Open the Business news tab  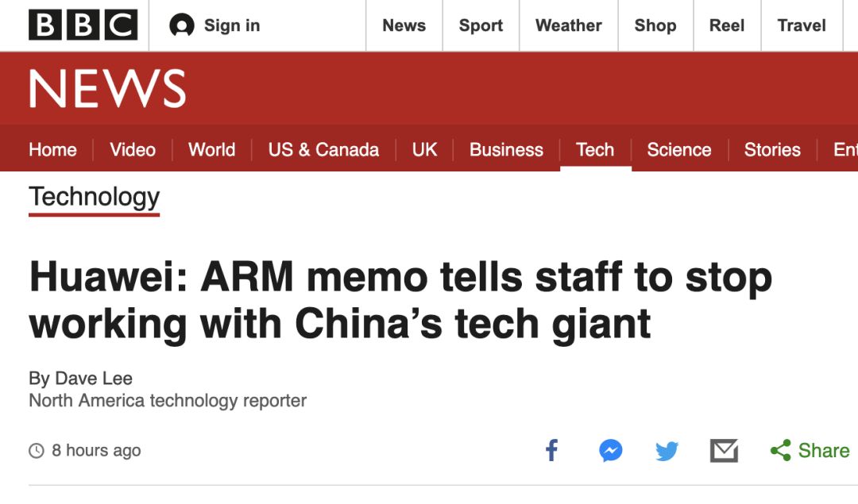(506, 150)
